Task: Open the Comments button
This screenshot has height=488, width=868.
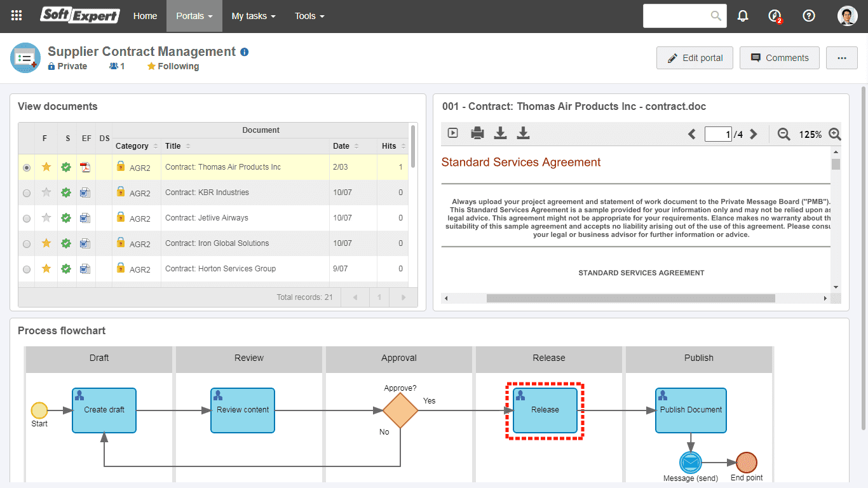Action: pyautogui.click(x=780, y=58)
